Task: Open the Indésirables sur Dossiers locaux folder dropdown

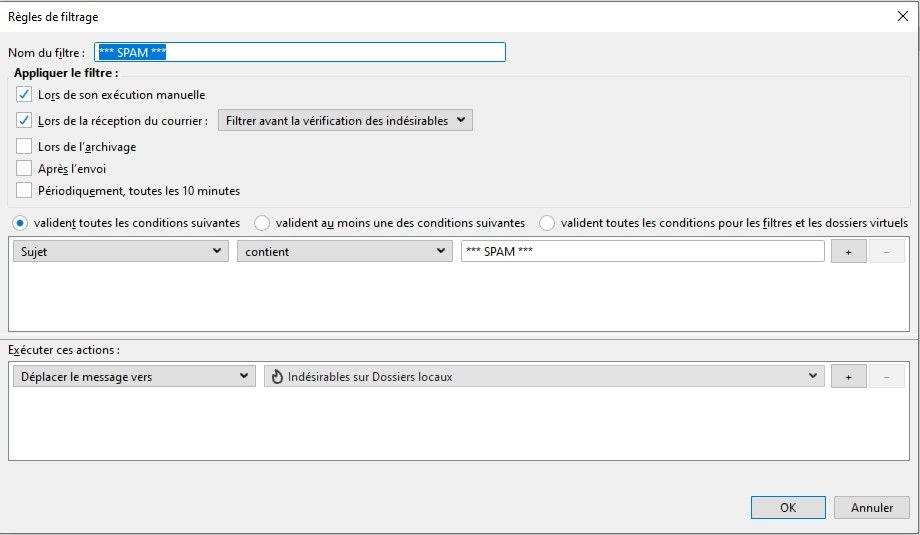Action: 544,377
